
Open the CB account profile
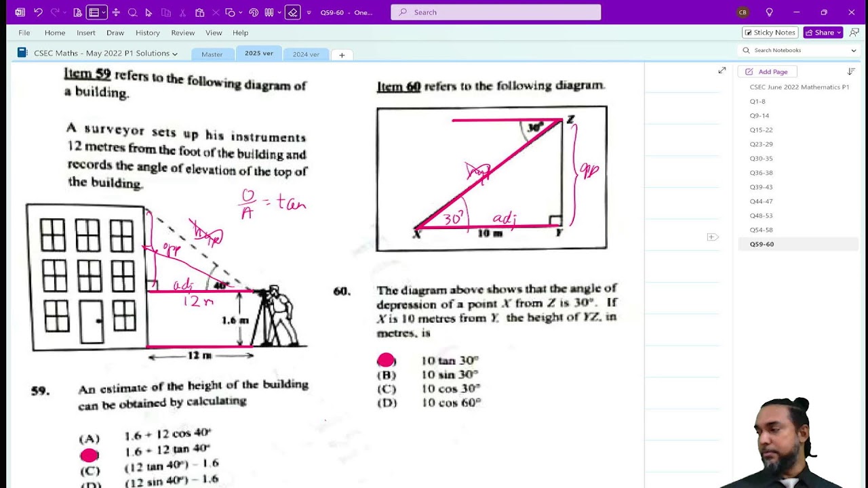pyautogui.click(x=743, y=12)
